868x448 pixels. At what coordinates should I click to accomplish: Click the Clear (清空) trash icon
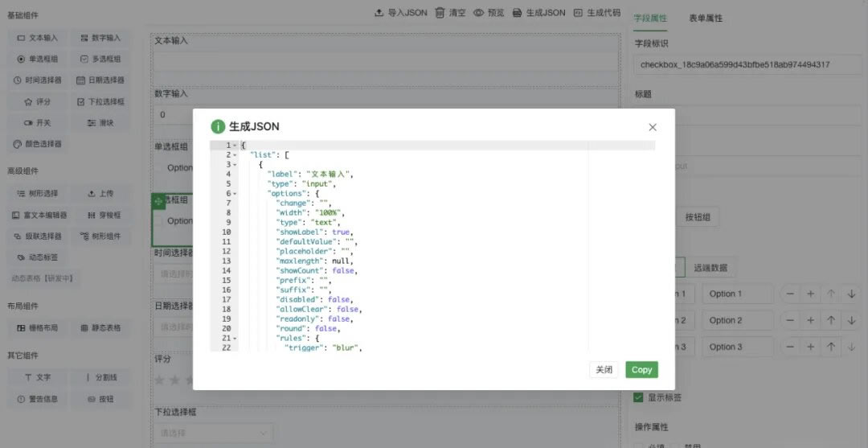pyautogui.click(x=440, y=13)
